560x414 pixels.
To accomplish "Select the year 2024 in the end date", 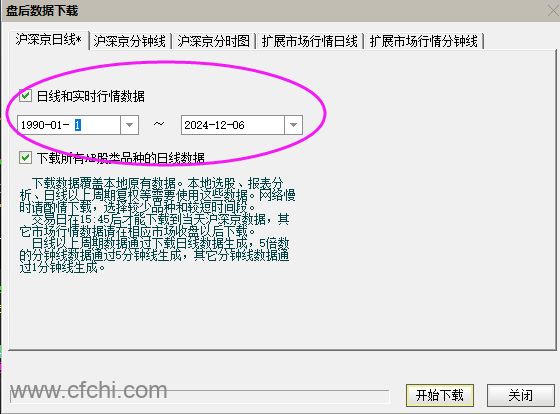I will click(x=196, y=125).
